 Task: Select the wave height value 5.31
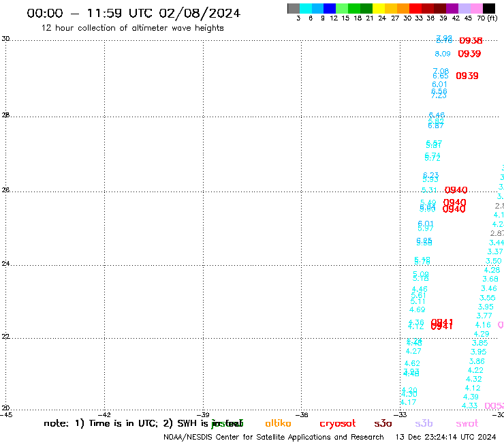429,190
